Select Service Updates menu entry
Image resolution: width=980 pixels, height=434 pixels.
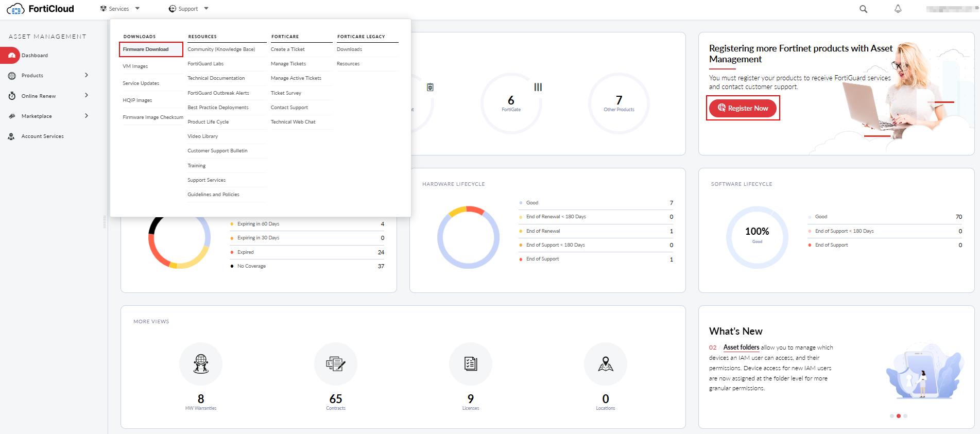[x=141, y=83]
